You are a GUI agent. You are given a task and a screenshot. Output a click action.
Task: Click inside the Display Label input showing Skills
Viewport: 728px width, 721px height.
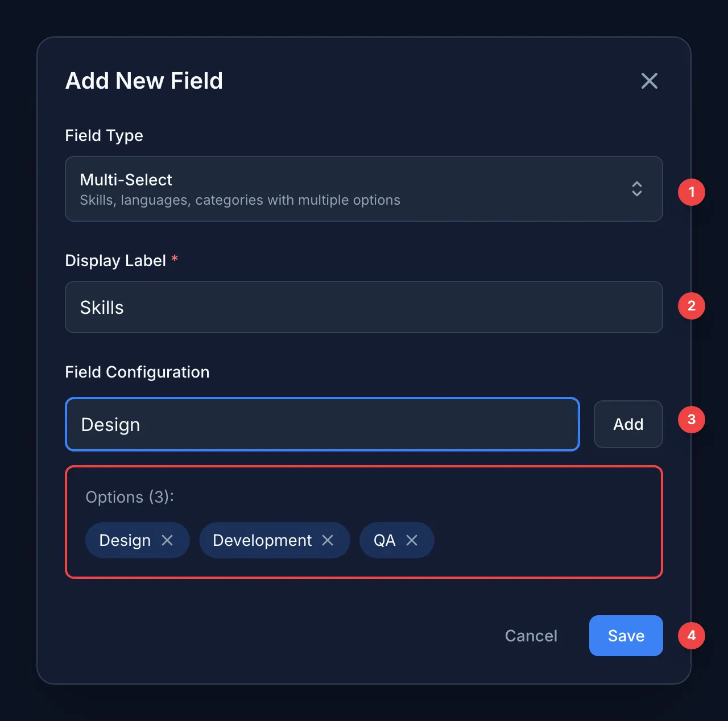[x=364, y=307]
